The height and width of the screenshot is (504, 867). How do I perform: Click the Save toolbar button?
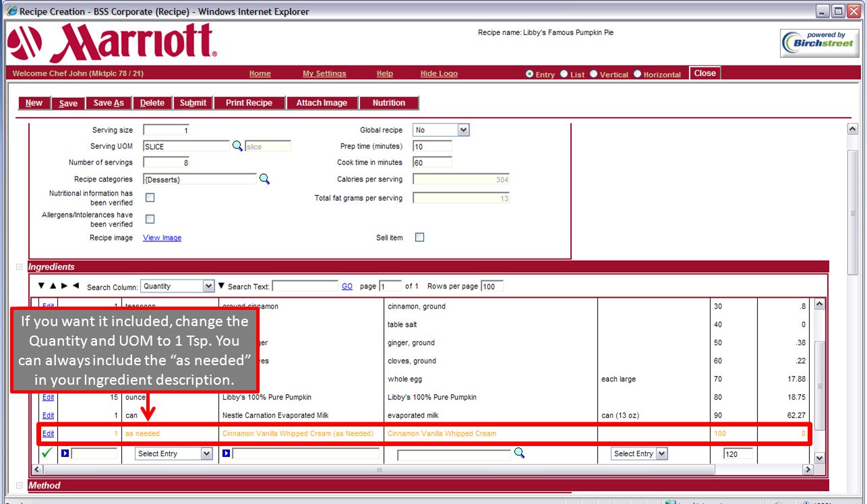point(68,103)
